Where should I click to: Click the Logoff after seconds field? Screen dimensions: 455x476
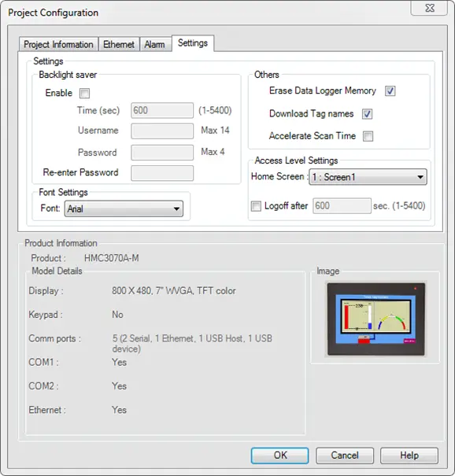click(x=342, y=206)
